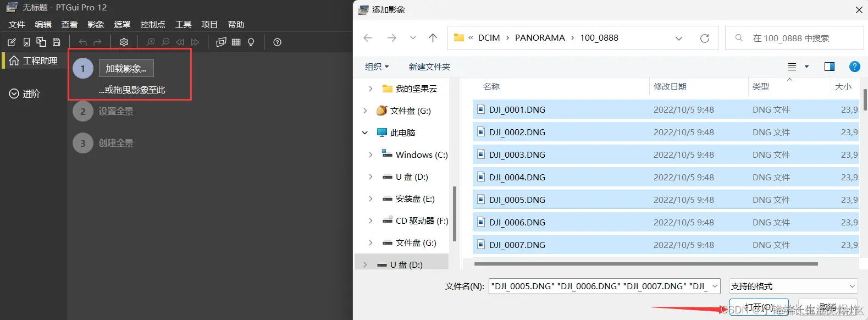Click the Previous image double-arrow icon
Image resolution: width=868 pixels, height=320 pixels.
(x=180, y=42)
